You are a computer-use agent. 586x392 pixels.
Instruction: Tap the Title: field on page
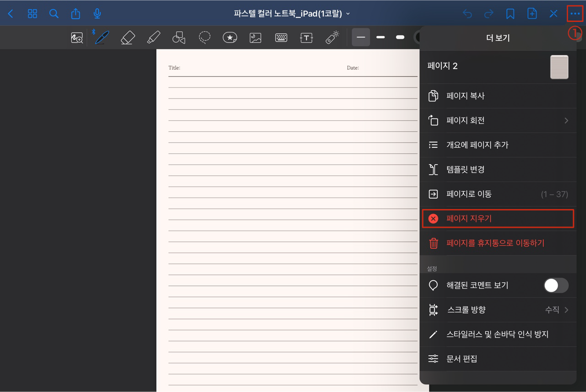click(174, 68)
